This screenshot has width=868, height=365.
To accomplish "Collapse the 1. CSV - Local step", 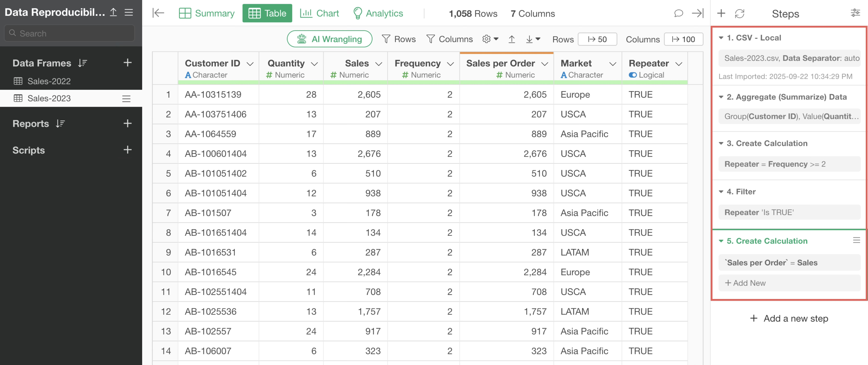I will 721,38.
